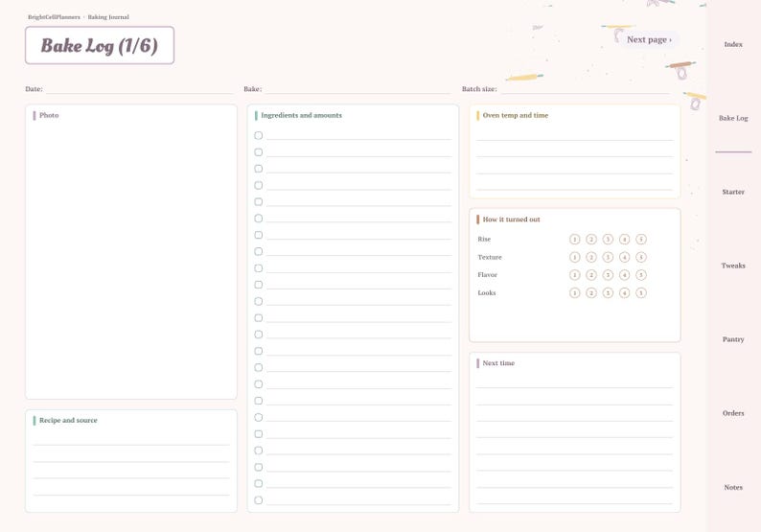The image size is (761, 532).
Task: Open the Bake Log tab
Action: [733, 118]
